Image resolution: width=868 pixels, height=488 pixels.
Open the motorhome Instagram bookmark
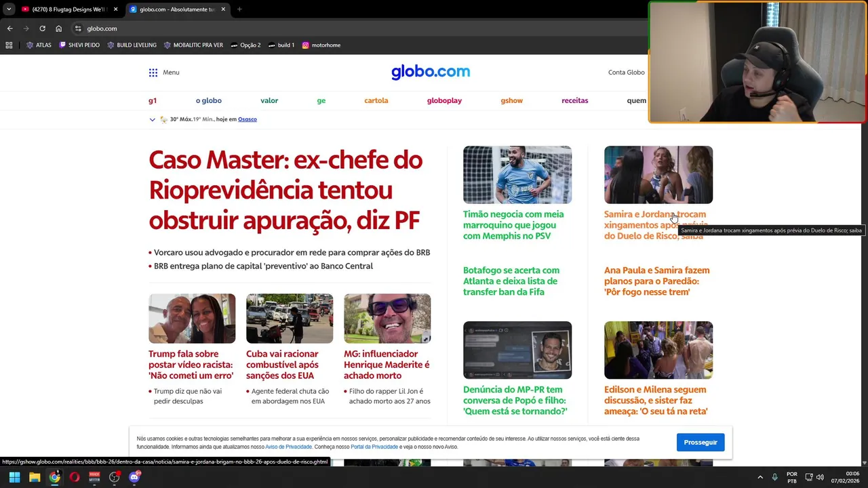point(321,45)
